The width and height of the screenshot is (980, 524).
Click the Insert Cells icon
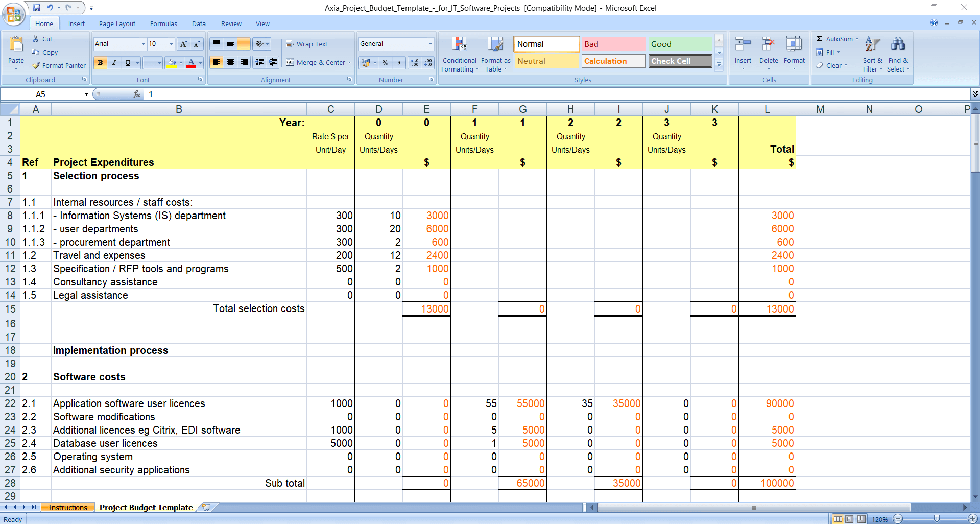pyautogui.click(x=743, y=45)
